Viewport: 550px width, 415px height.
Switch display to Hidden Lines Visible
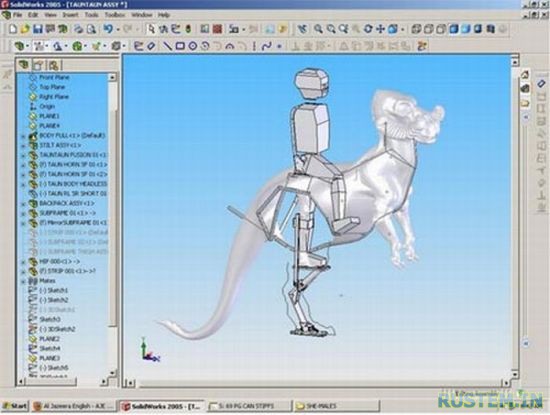pos(429,29)
